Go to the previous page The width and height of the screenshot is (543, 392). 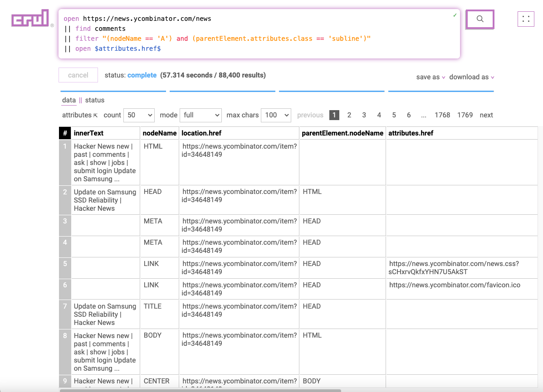coord(310,115)
